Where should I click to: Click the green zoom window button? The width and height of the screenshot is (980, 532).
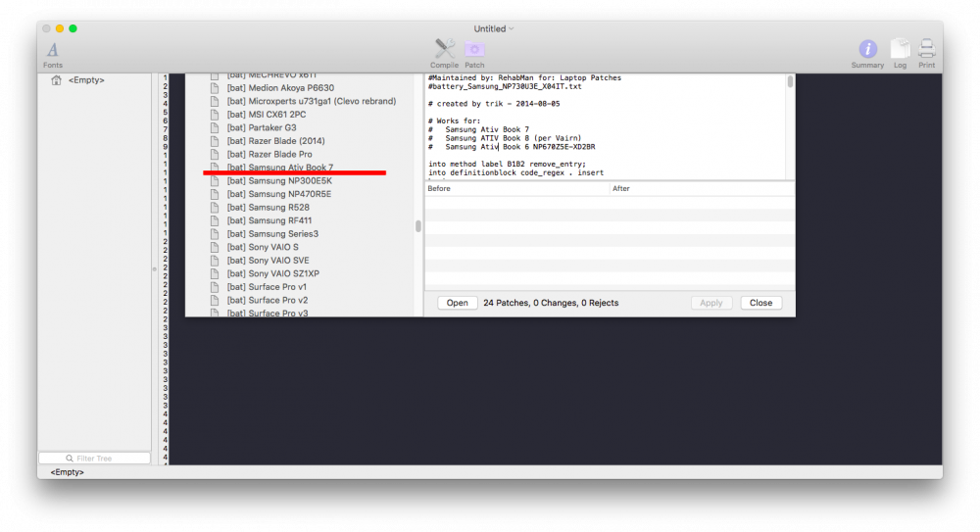pos(73,28)
